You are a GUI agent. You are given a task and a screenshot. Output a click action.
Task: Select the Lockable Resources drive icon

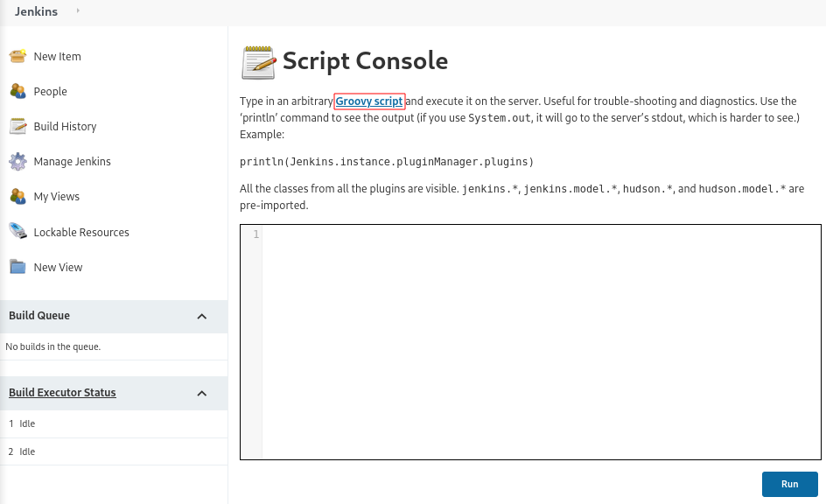pyautogui.click(x=17, y=231)
